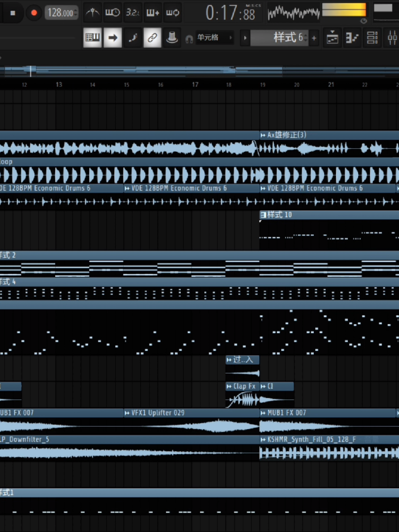Open the Piano roll view icon

click(x=352, y=38)
